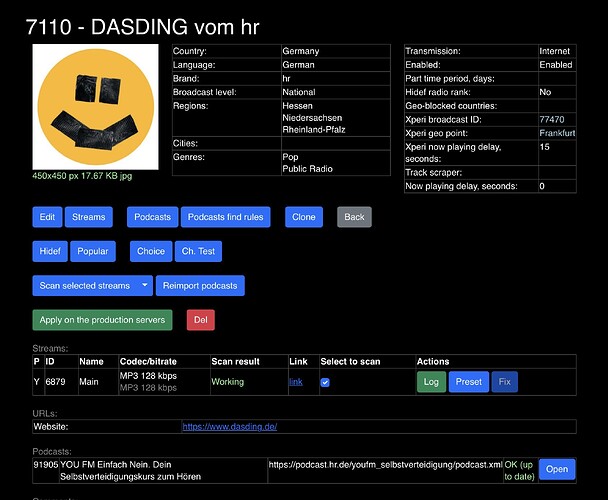Click the Edit button

[x=47, y=217]
